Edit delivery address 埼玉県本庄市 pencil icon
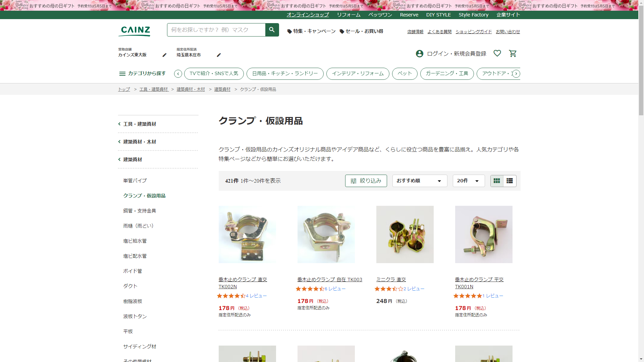644x362 pixels. (x=219, y=55)
